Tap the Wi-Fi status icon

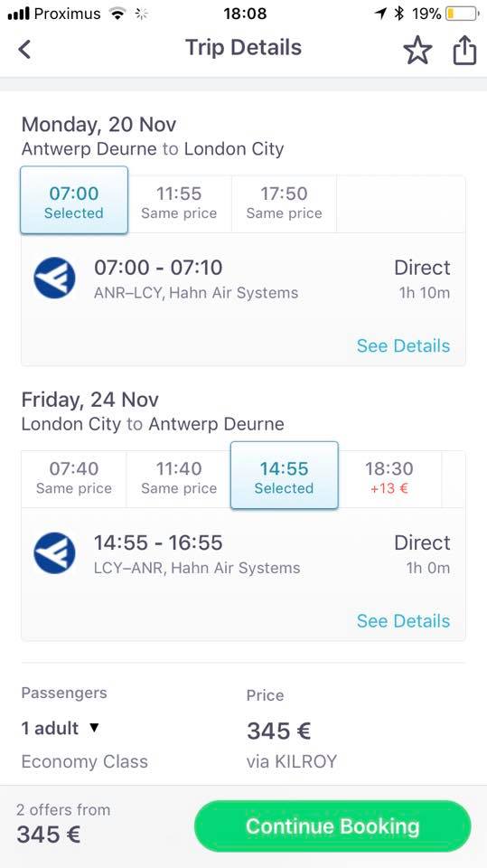[117, 14]
